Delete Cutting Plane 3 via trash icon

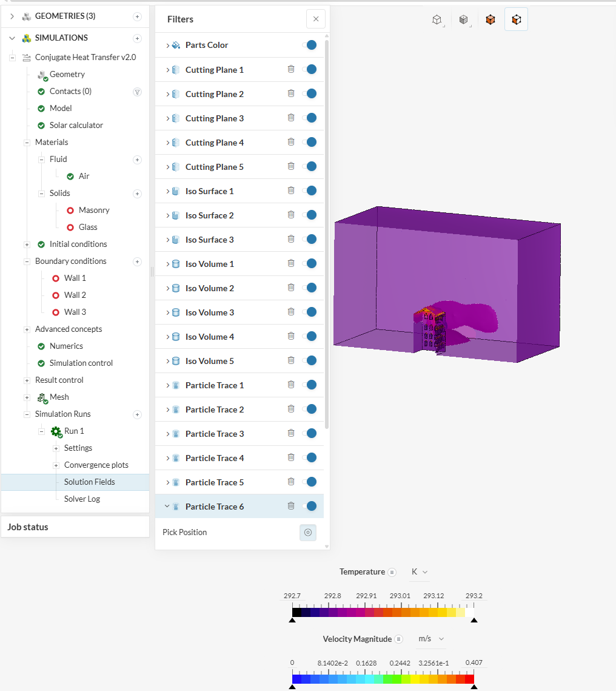point(291,118)
